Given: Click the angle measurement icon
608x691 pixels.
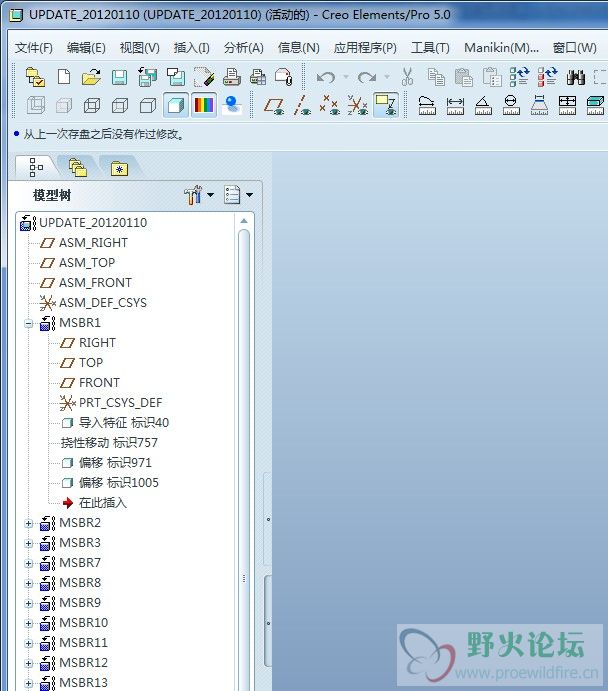Looking at the screenshot, I should coord(483,105).
